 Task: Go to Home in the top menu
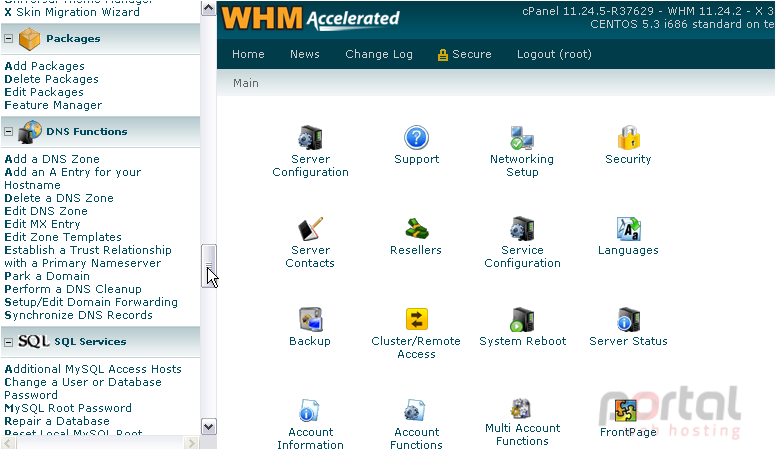tap(248, 54)
